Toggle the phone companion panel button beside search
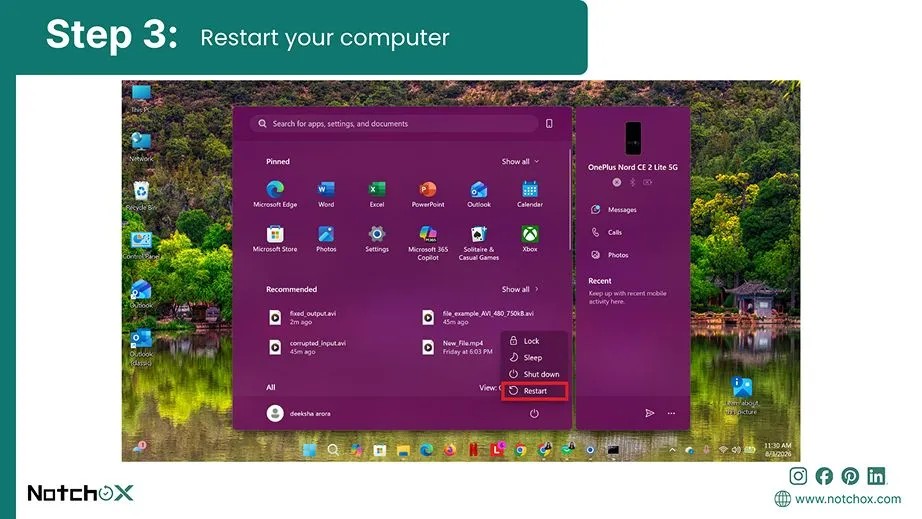 549,123
